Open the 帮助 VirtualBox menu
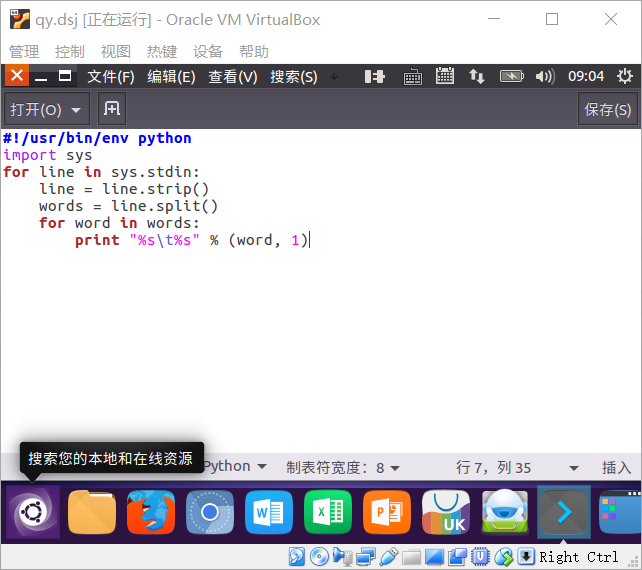The image size is (642, 570). (x=254, y=52)
